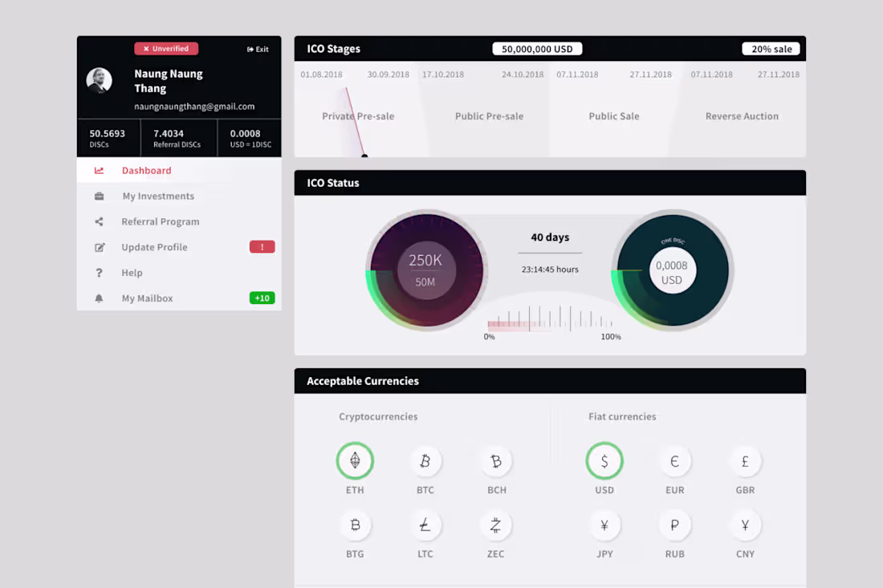The width and height of the screenshot is (883, 588).
Task: Click the My Investments briefcase icon
Action: click(99, 197)
